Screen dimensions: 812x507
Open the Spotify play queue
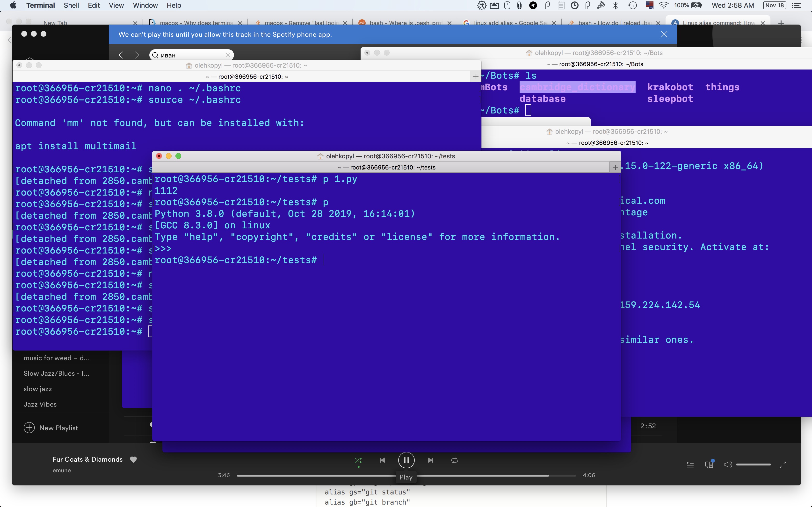690,465
